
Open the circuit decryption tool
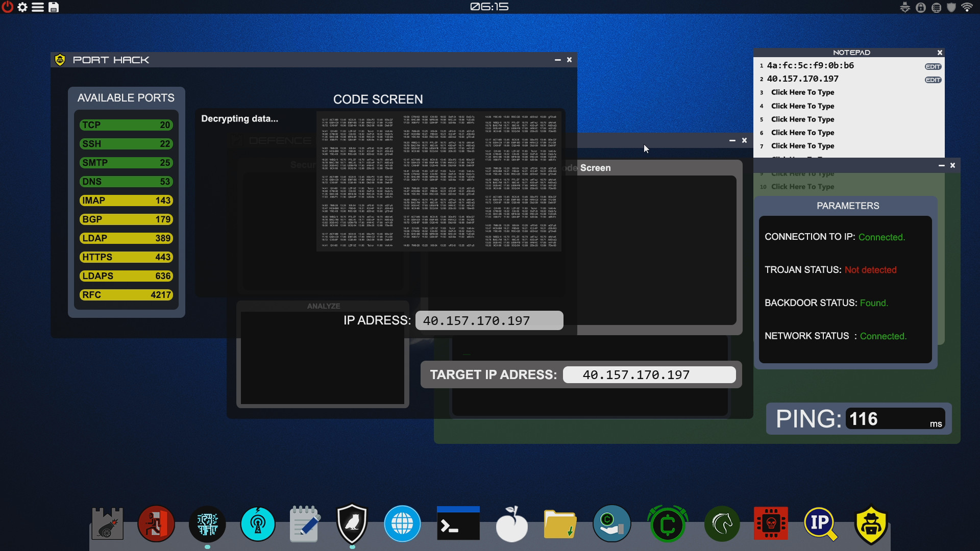coord(207,523)
